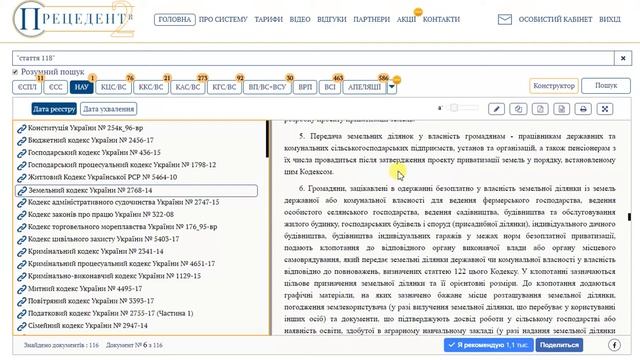Viewport: 640px width, 360px height.
Task: Open Повітряний кодекс України № 3393-17
Action: 91,301
